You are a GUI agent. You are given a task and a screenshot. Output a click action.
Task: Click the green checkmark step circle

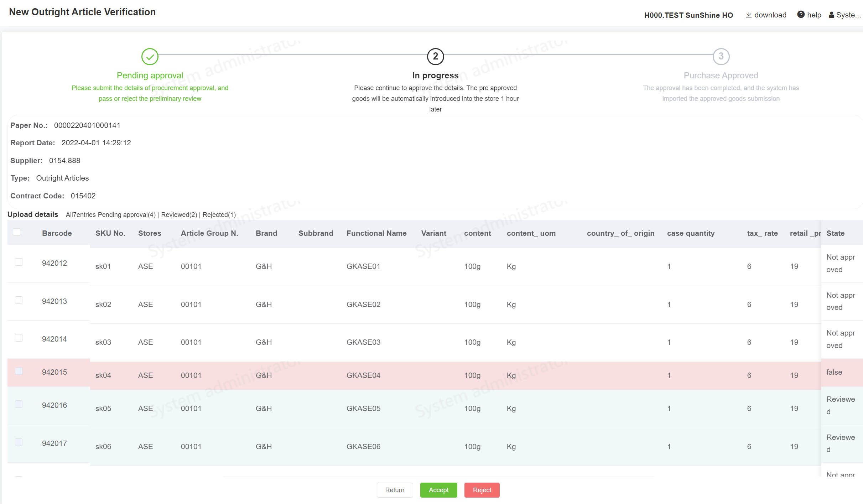coord(150,57)
